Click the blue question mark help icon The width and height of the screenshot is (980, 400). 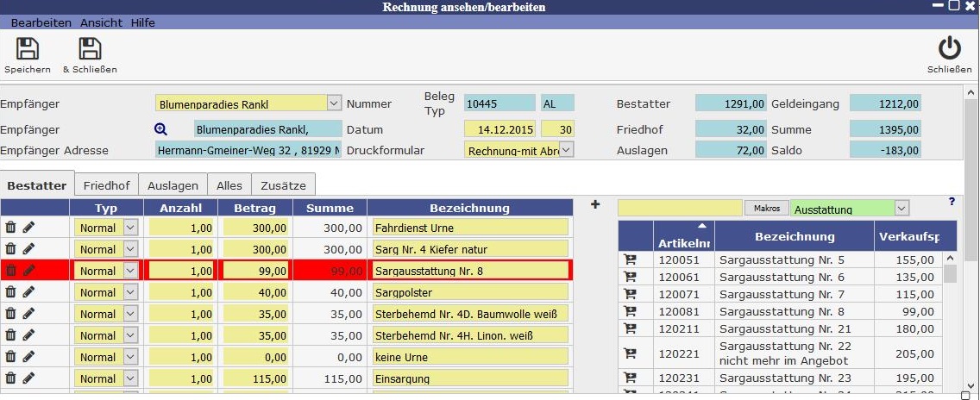click(952, 202)
